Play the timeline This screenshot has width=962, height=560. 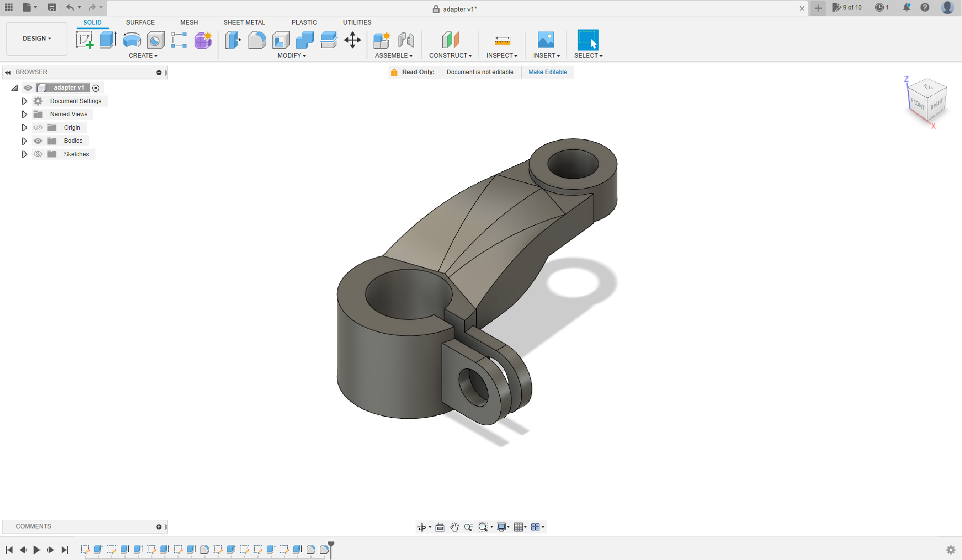click(37, 550)
